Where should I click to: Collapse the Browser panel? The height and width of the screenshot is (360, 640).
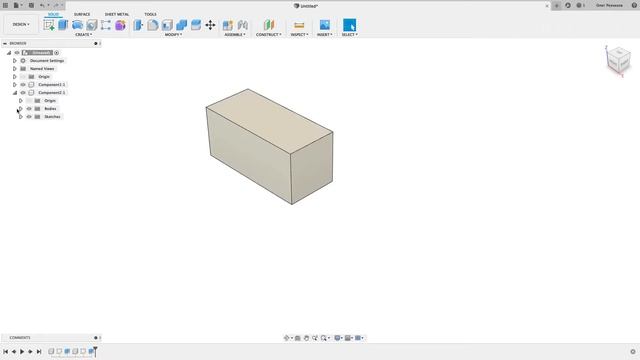coord(5,43)
